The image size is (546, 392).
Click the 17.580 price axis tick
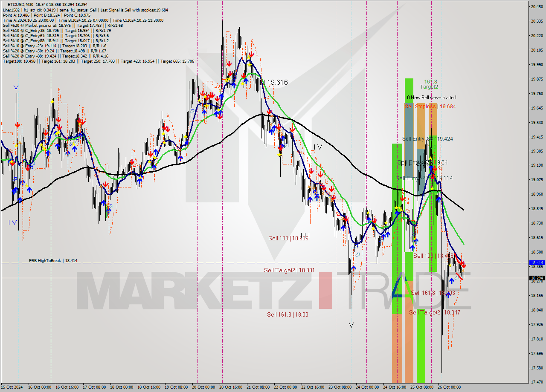click(x=536, y=368)
